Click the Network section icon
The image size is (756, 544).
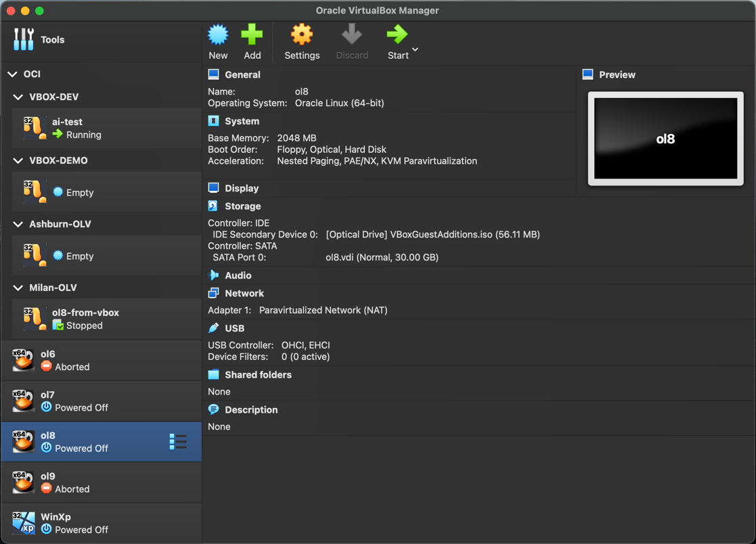214,294
